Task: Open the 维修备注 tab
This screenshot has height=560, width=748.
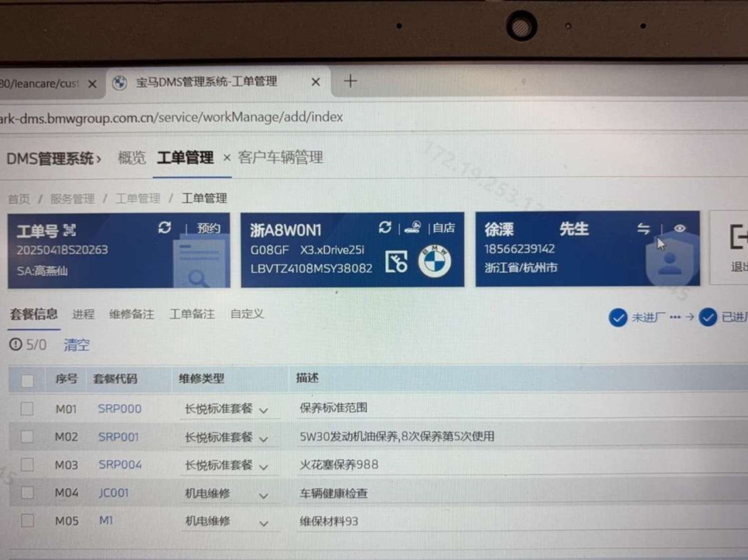Action: click(131, 314)
